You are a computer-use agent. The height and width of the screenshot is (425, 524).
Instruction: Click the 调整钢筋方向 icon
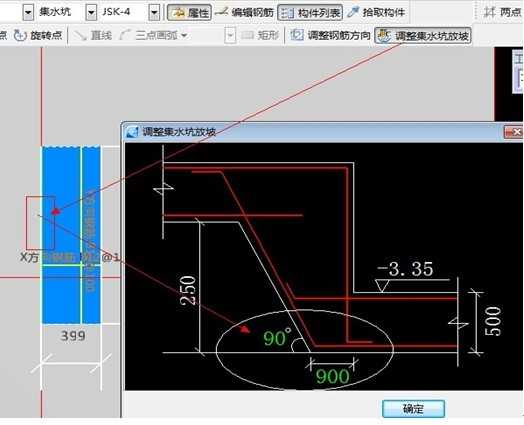(297, 35)
